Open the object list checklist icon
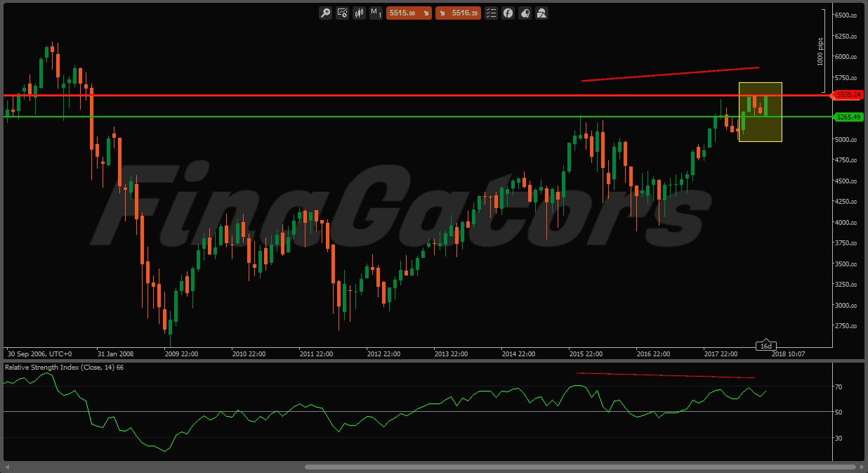868x473 pixels. pyautogui.click(x=491, y=13)
